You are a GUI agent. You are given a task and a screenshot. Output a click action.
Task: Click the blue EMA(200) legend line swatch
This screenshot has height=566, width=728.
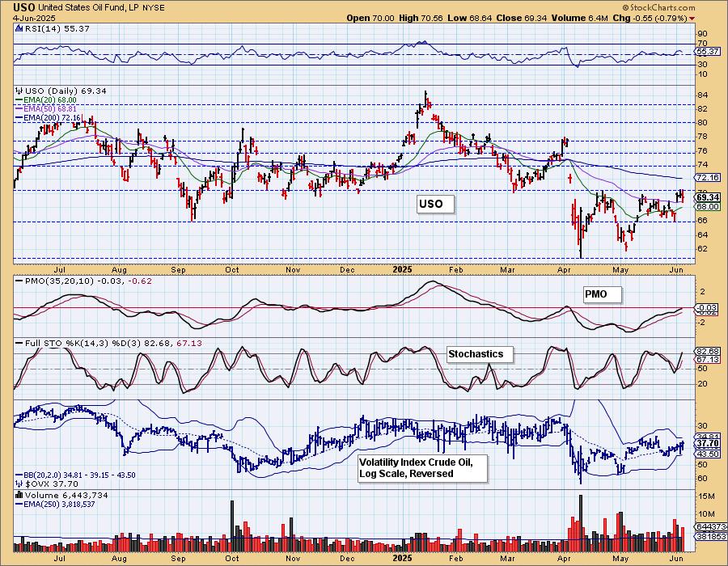(19, 118)
